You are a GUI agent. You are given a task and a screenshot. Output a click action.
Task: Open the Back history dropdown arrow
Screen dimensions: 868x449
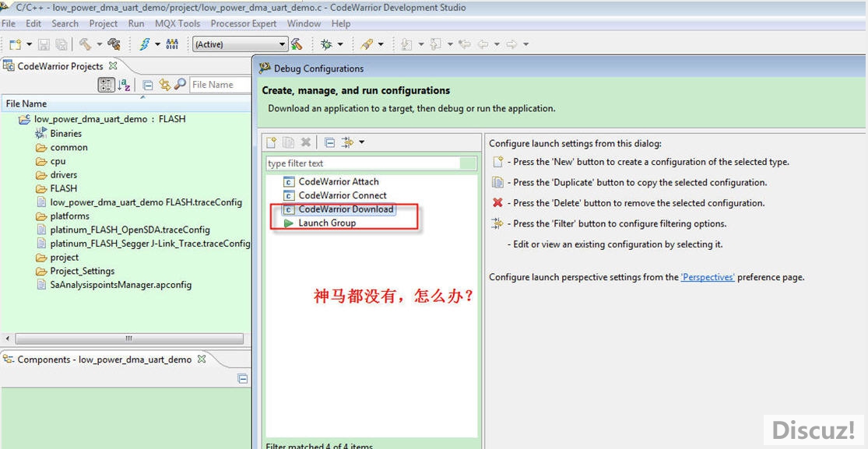497,44
